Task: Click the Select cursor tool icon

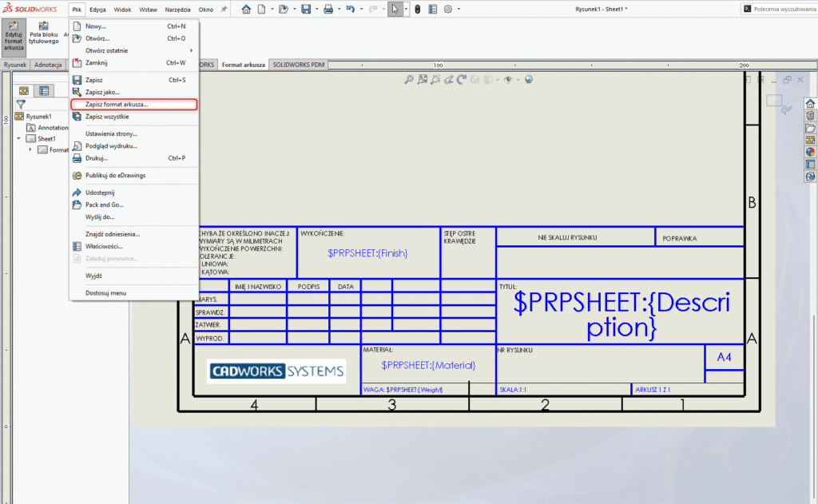Action: click(395, 9)
